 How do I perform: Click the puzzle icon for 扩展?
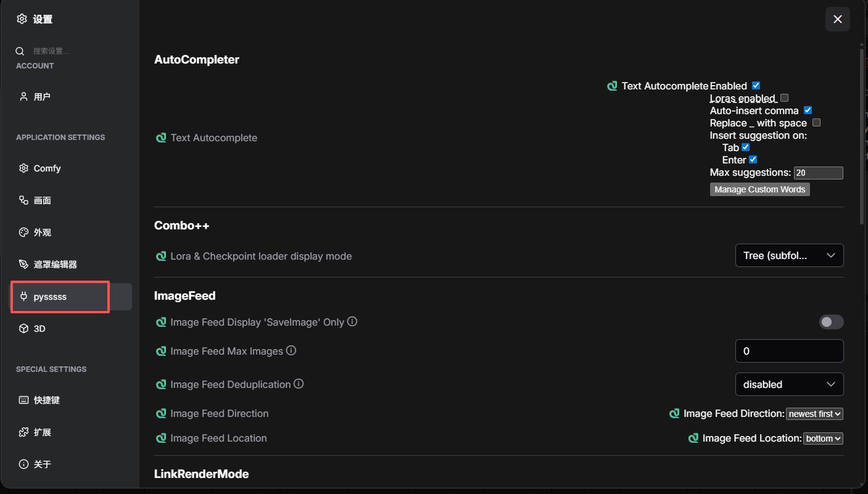(x=23, y=432)
